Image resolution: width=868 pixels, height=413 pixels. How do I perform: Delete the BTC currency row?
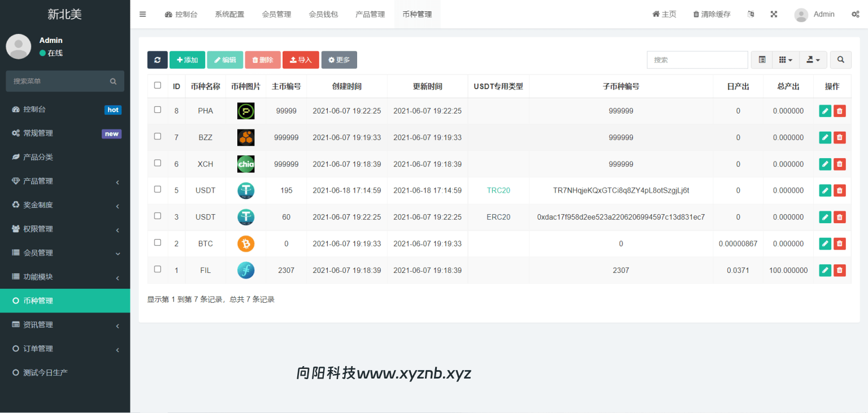839,244
